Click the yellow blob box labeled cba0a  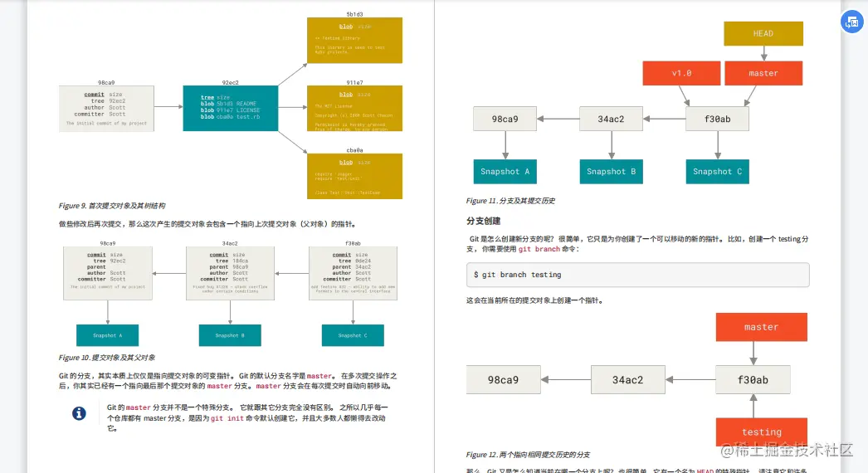[x=355, y=176]
